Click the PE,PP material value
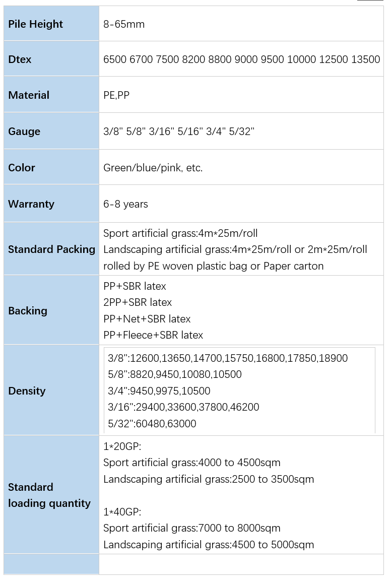This screenshot has width=392, height=585. 116,95
